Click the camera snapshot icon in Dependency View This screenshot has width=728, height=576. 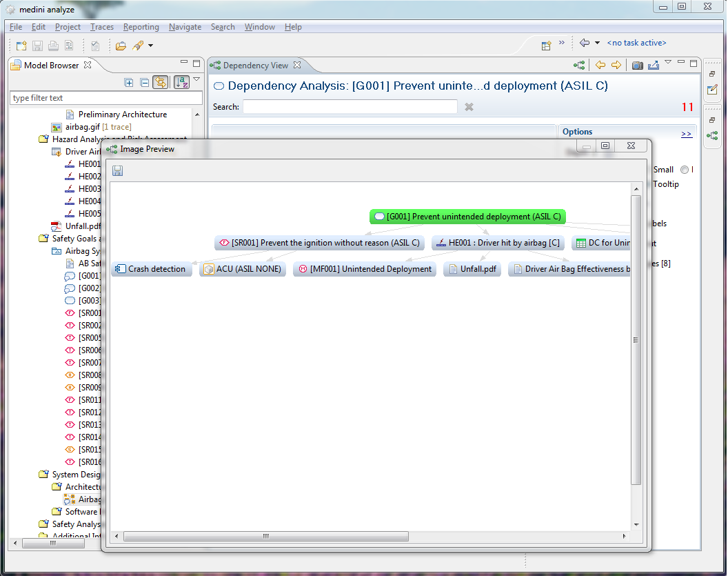[637, 66]
